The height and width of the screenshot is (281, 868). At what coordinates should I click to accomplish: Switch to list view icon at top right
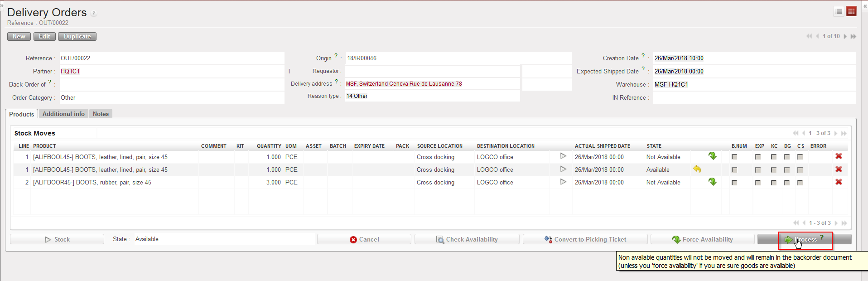point(839,11)
